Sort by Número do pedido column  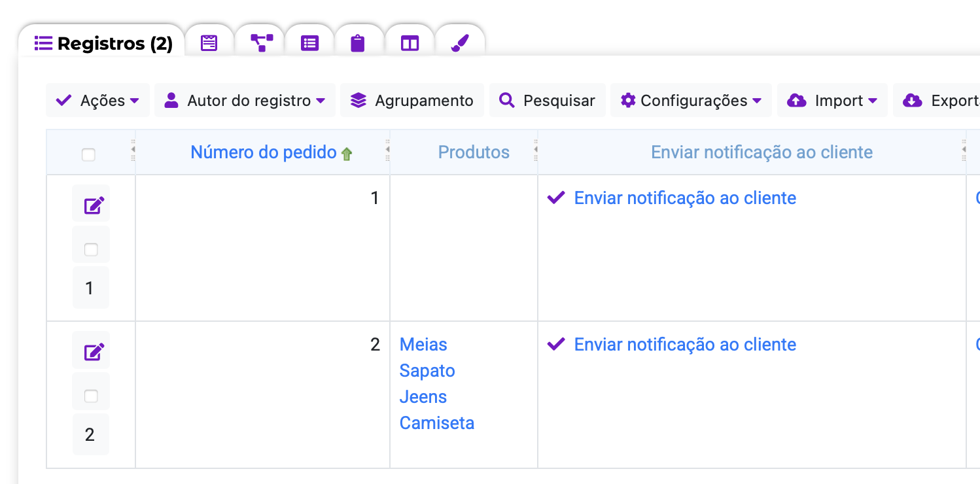click(264, 152)
